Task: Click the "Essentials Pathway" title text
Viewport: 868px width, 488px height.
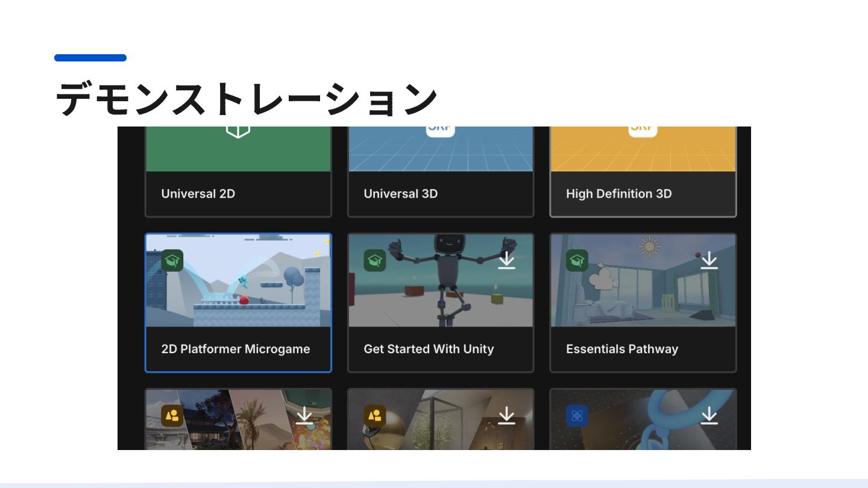Action: (x=622, y=349)
